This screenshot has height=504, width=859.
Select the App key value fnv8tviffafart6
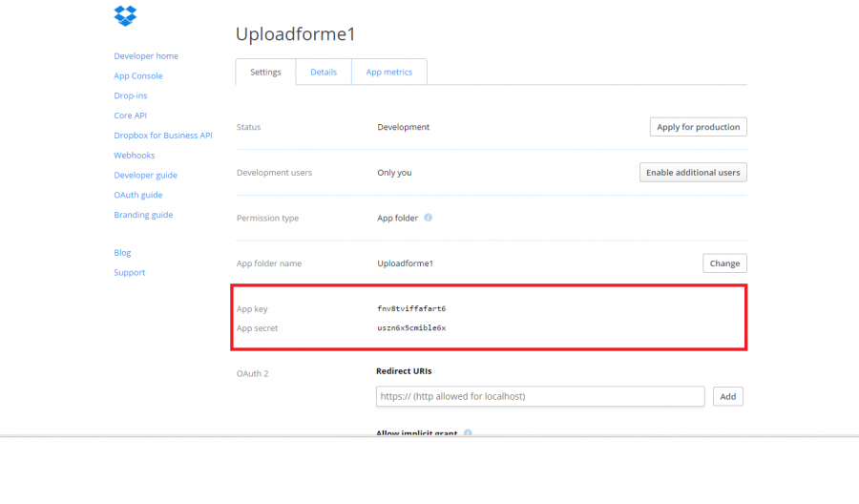coord(411,308)
